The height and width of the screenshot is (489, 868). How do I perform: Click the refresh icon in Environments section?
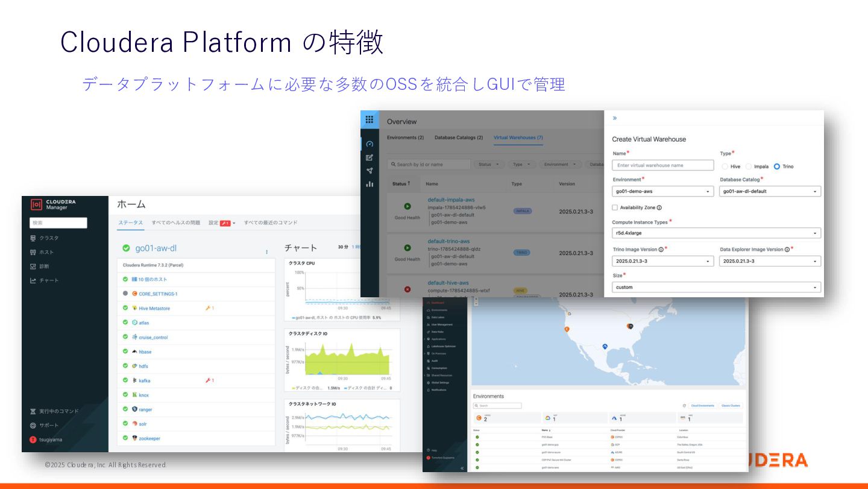tap(684, 406)
